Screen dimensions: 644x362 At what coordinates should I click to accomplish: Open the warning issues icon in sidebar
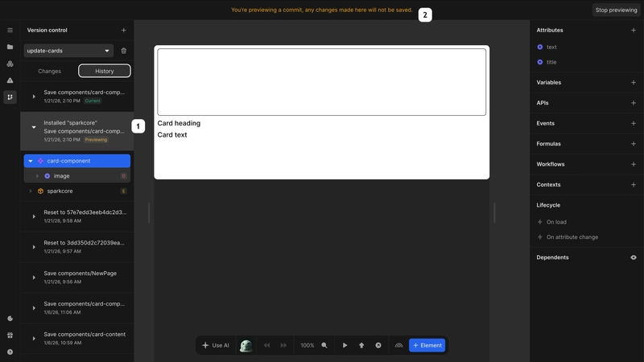tap(10, 80)
